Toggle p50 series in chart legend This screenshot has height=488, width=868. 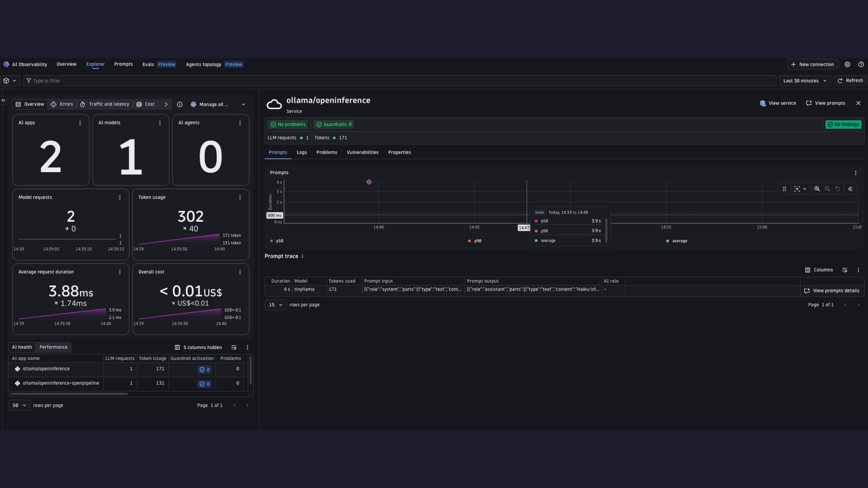(x=277, y=241)
